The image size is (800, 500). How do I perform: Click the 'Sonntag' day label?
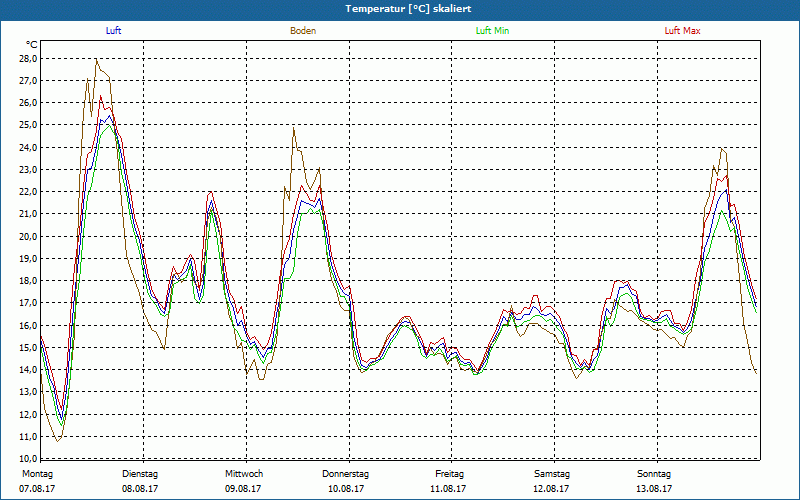tap(654, 474)
